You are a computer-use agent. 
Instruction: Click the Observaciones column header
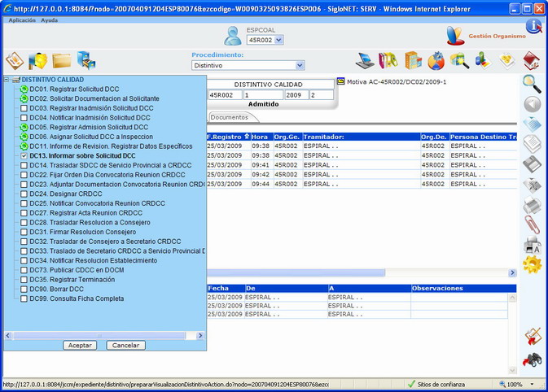tap(463, 289)
